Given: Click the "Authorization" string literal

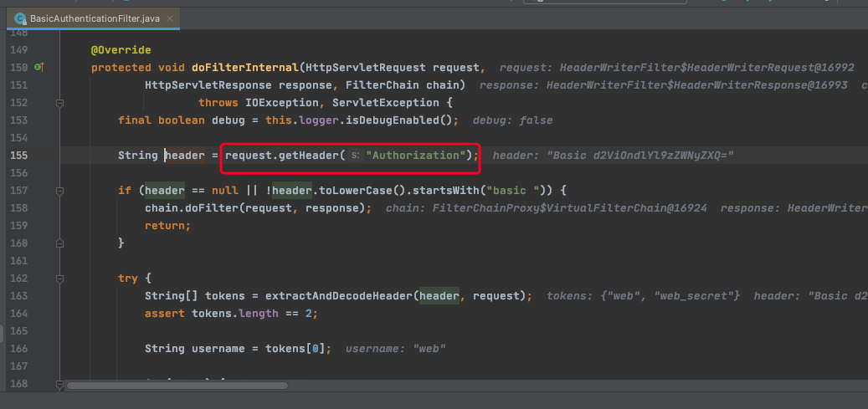Looking at the screenshot, I should point(415,156).
